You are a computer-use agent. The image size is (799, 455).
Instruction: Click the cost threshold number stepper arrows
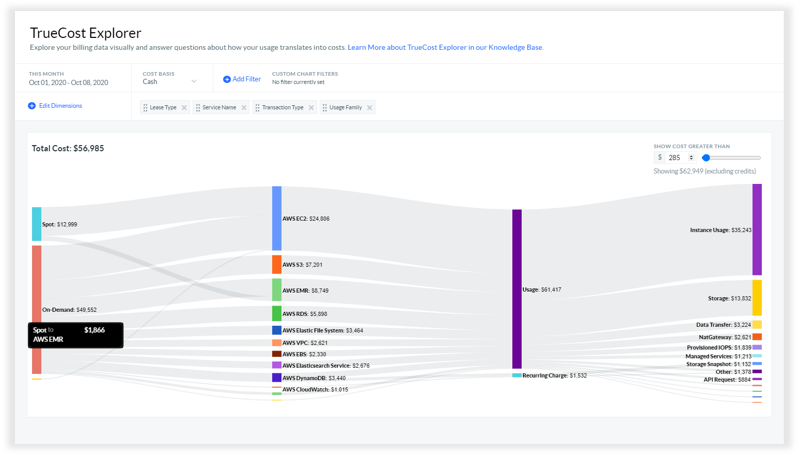tap(691, 157)
